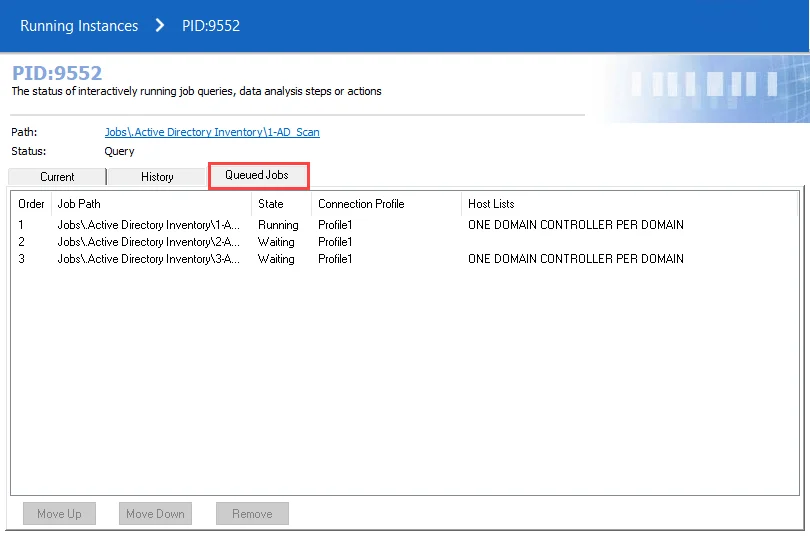Sort by the State column header
Screen dimensions: 810x538
[282, 204]
